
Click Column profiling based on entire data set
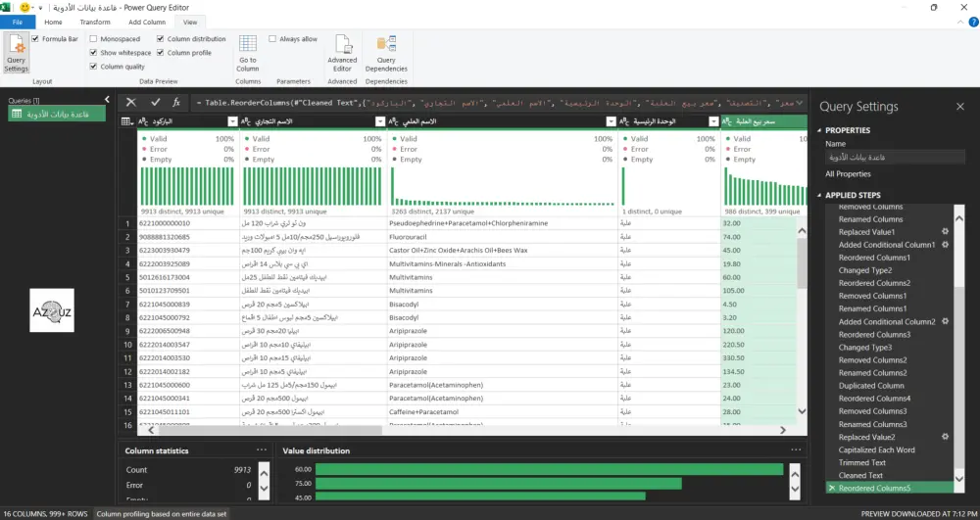pos(162,514)
